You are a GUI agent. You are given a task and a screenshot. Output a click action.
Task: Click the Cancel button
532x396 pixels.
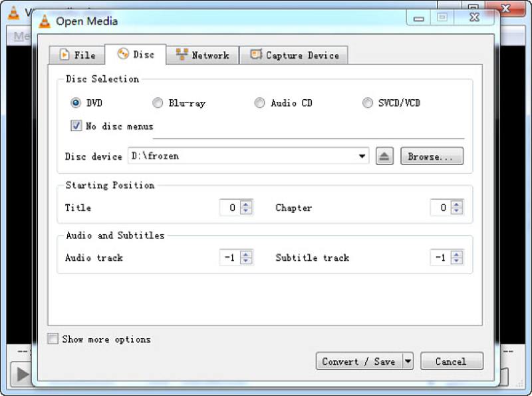[x=452, y=361]
